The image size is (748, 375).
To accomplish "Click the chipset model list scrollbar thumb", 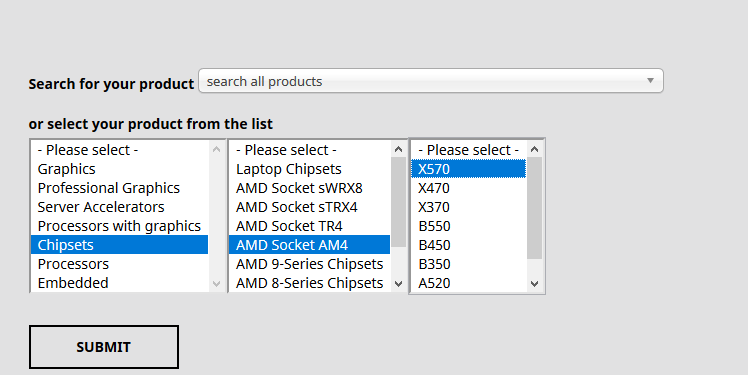I will 535,208.
